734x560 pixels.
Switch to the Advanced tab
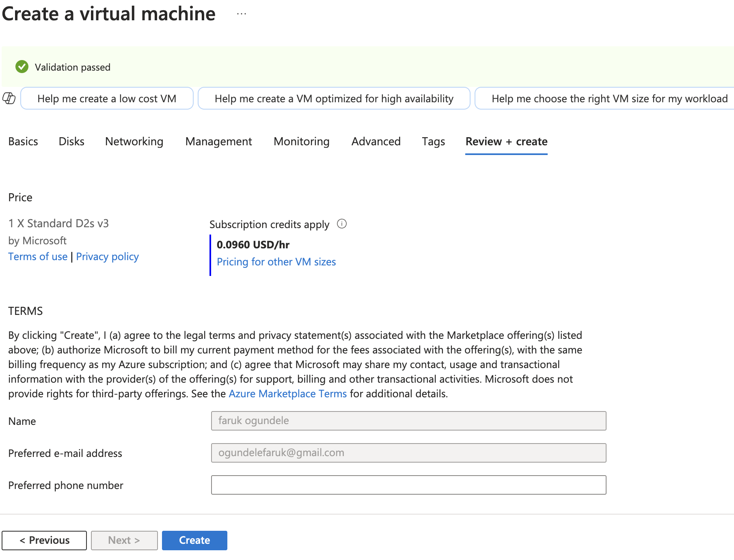(x=376, y=142)
